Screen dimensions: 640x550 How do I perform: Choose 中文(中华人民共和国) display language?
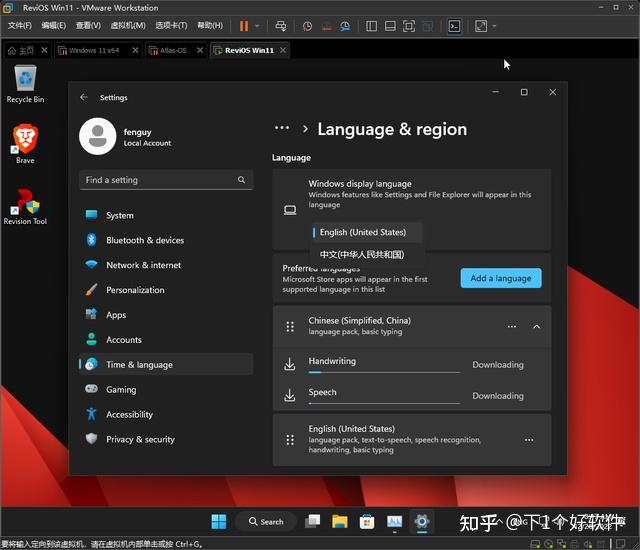tap(367, 255)
